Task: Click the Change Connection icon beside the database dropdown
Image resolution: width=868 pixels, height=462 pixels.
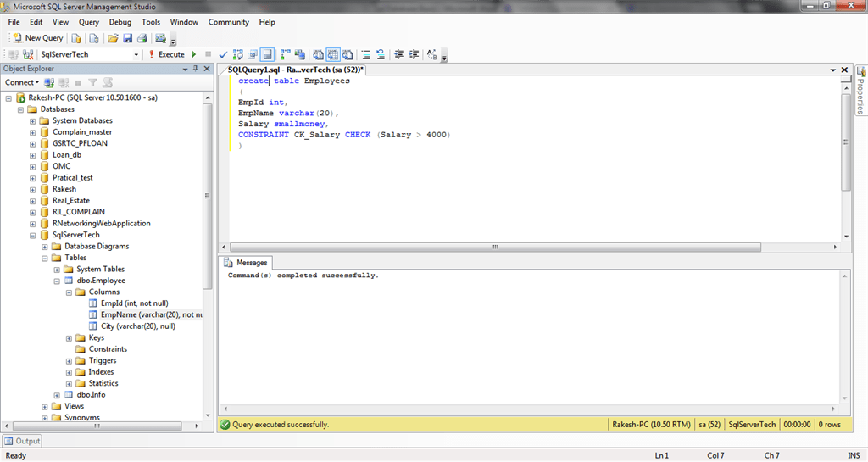Action: (28, 54)
